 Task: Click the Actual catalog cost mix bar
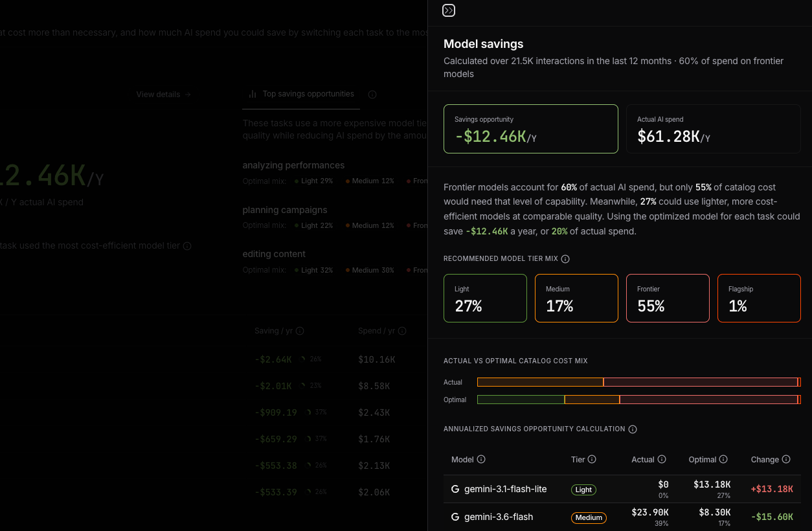click(x=639, y=382)
